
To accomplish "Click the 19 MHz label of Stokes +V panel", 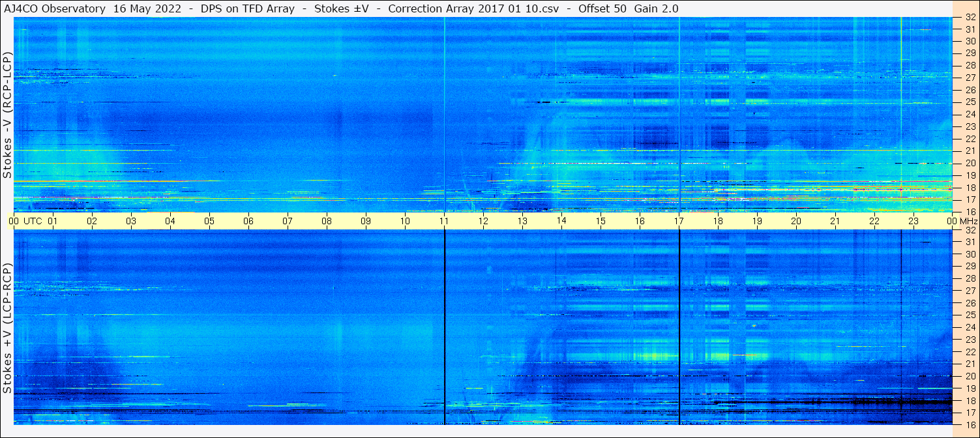I will [x=970, y=388].
